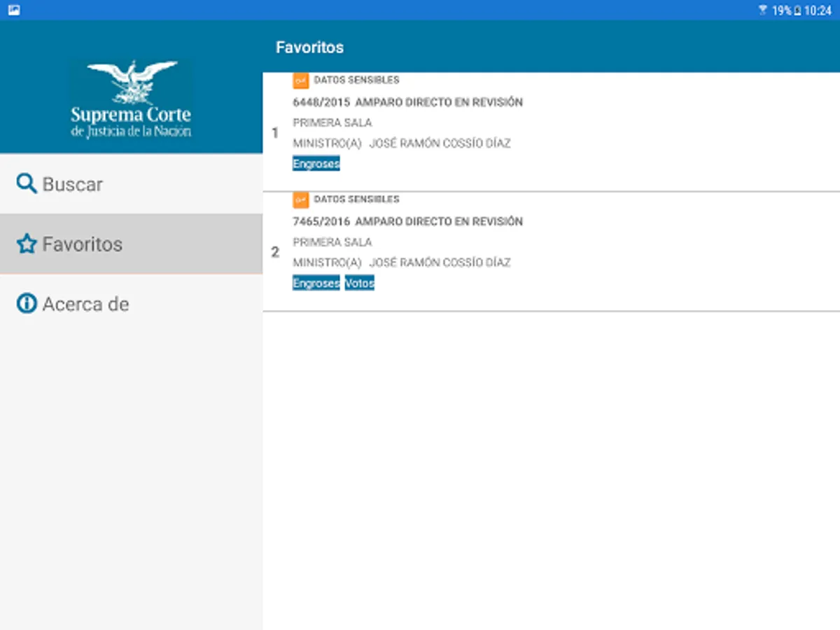Viewport: 840px width, 630px height.
Task: Select 6448/2015 Amparo Directo en Revisión title
Action: [x=407, y=102]
